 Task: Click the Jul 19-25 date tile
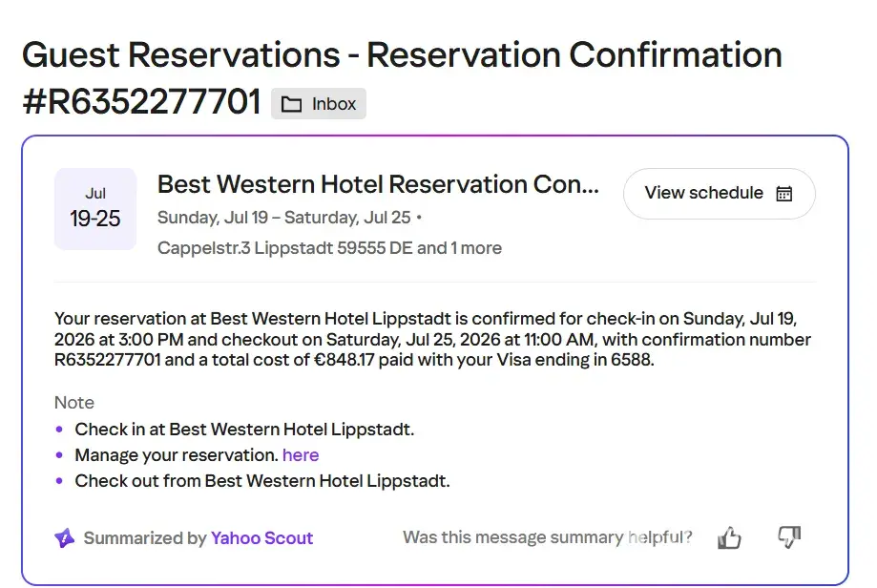(x=95, y=209)
